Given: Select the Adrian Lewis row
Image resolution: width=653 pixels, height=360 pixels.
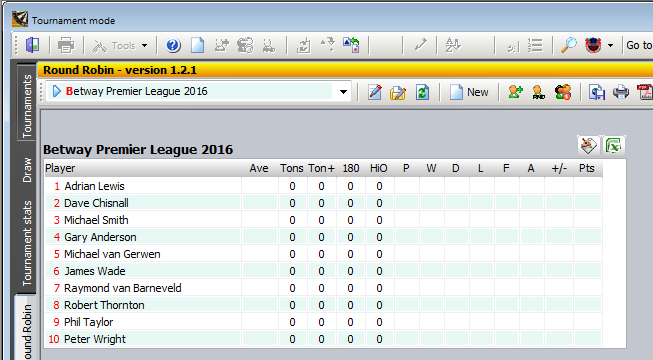Looking at the screenshot, I should (323, 186).
